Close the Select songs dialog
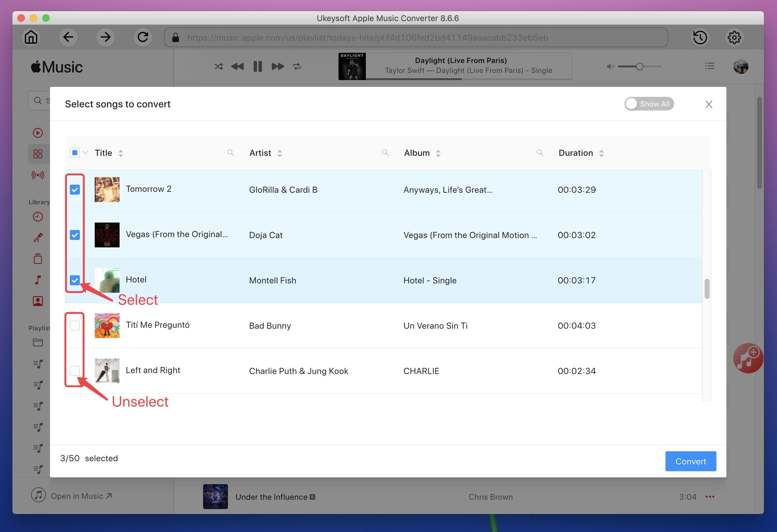777x532 pixels. pos(708,104)
